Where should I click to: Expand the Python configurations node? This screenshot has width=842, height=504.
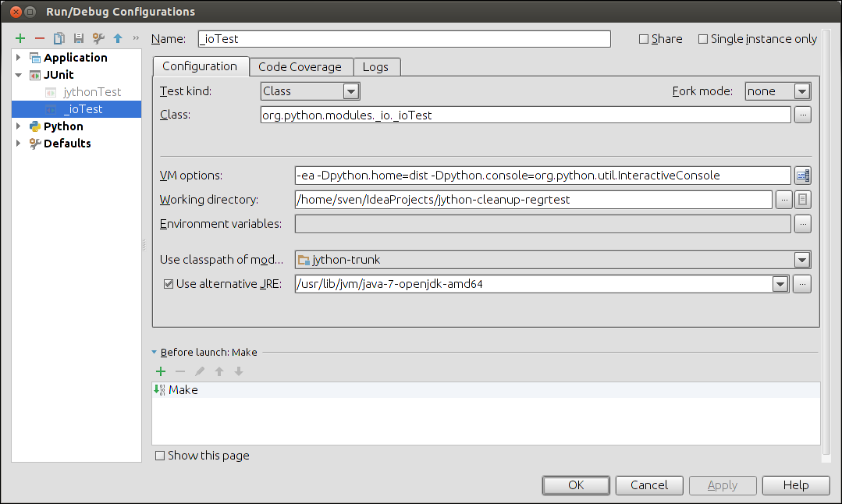[20, 126]
